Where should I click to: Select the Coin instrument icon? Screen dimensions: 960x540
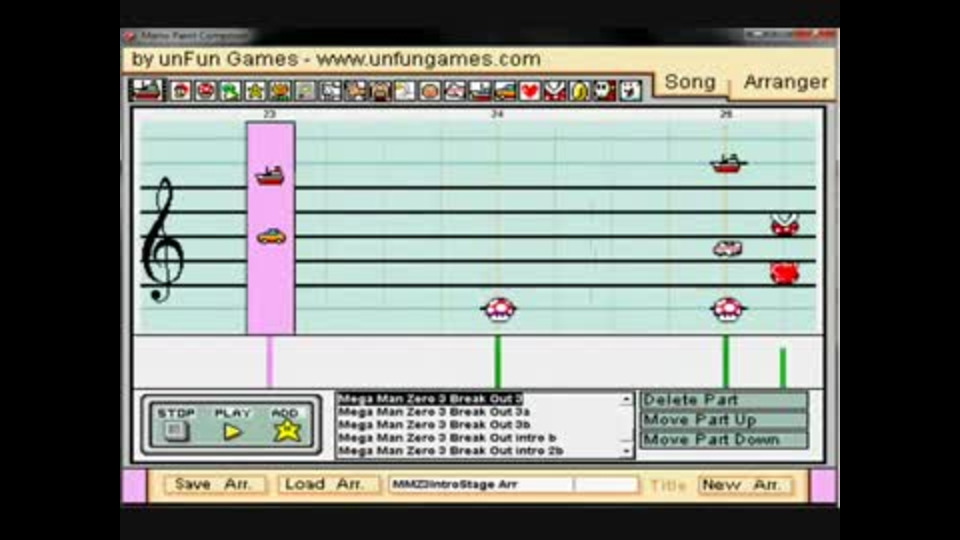pyautogui.click(x=580, y=91)
